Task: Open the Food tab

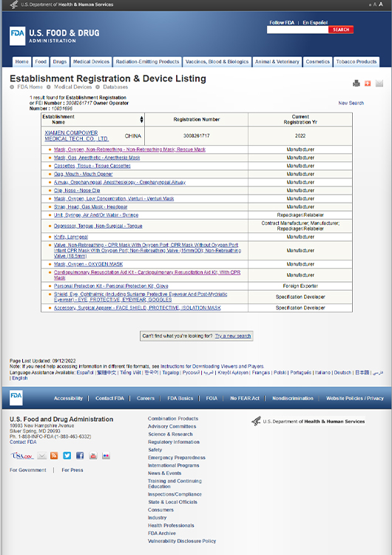Action: [41, 61]
